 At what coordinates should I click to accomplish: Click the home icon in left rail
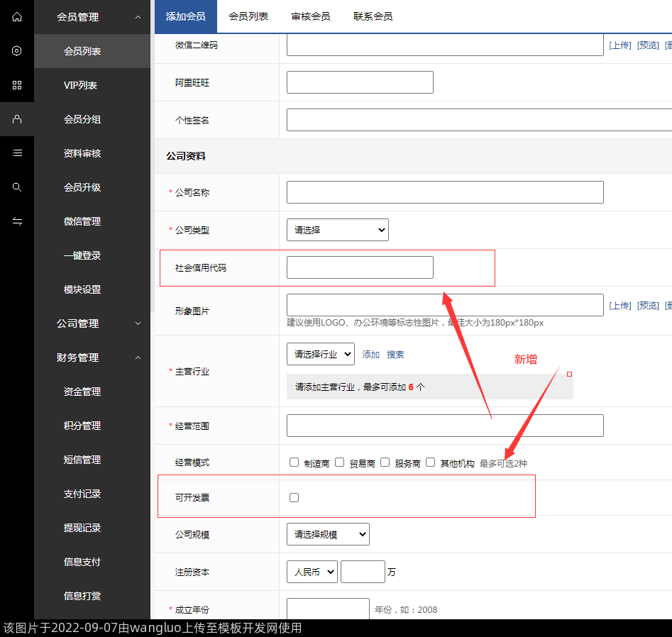17,16
